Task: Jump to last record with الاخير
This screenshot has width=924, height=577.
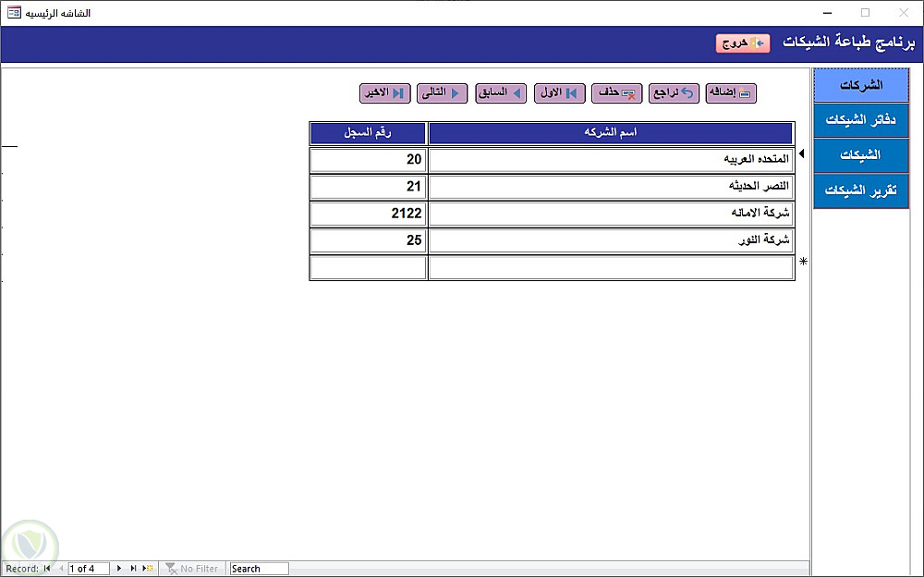Action: coord(384,93)
